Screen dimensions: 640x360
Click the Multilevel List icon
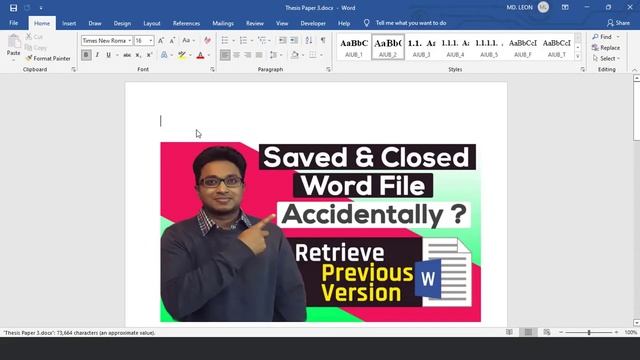tap(262, 40)
